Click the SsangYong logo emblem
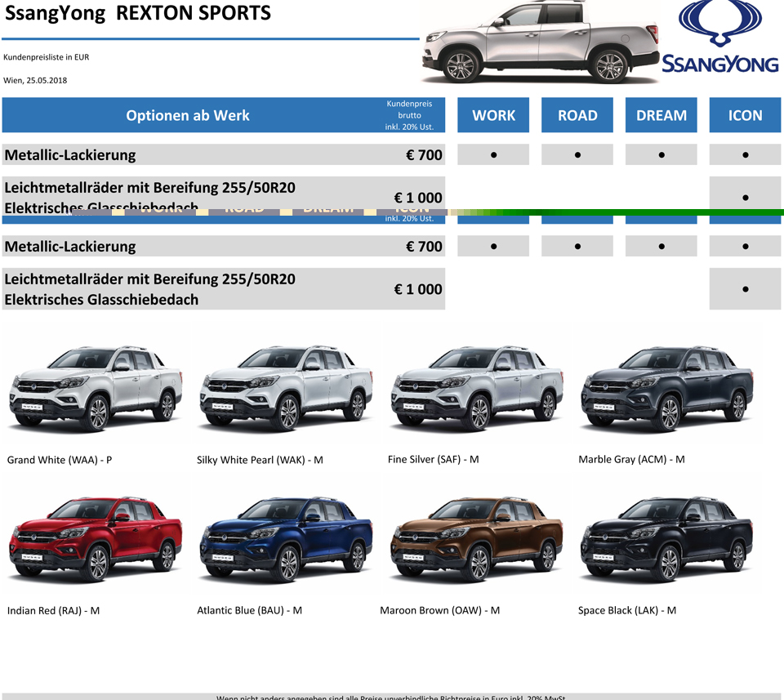The image size is (784, 700). click(x=720, y=24)
